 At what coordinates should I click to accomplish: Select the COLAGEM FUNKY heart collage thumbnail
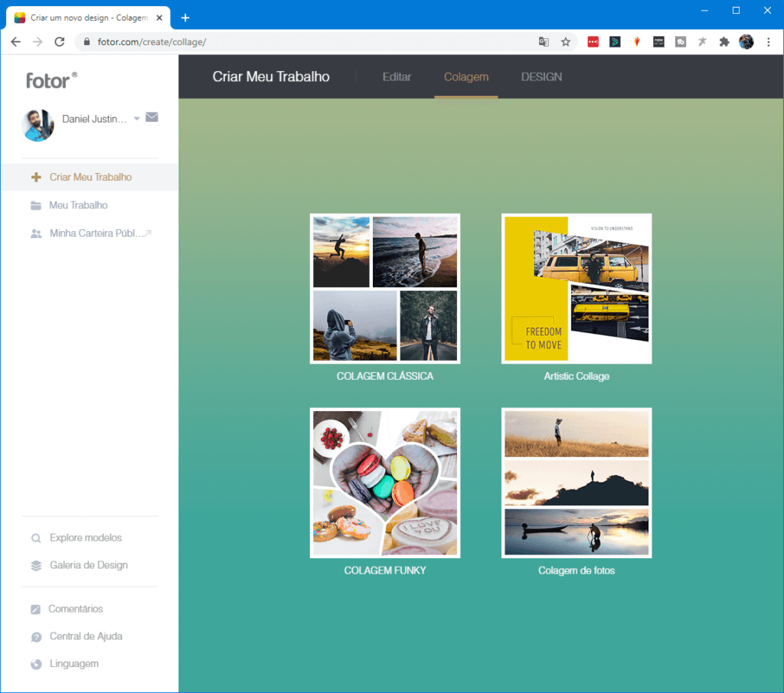click(385, 482)
